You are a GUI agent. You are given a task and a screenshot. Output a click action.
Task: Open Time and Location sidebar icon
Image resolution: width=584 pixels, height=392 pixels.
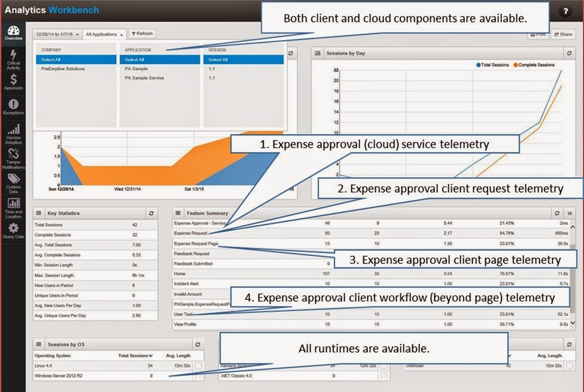(x=13, y=208)
